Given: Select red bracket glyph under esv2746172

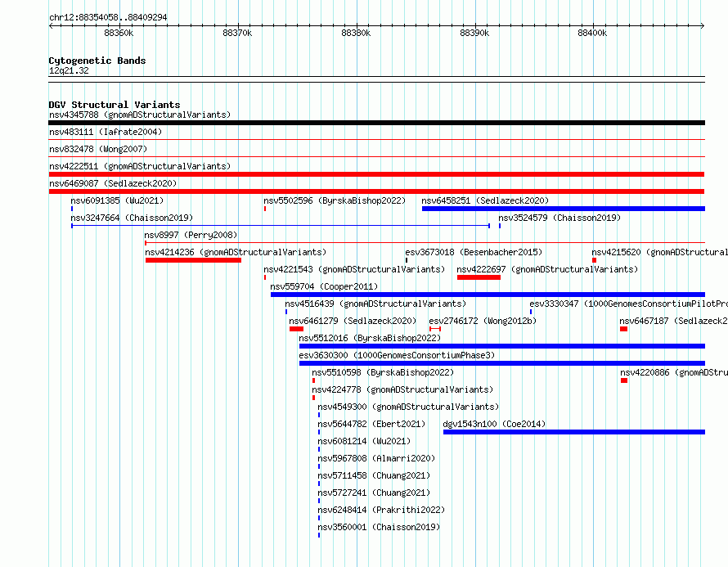Looking at the screenshot, I should click(x=435, y=329).
